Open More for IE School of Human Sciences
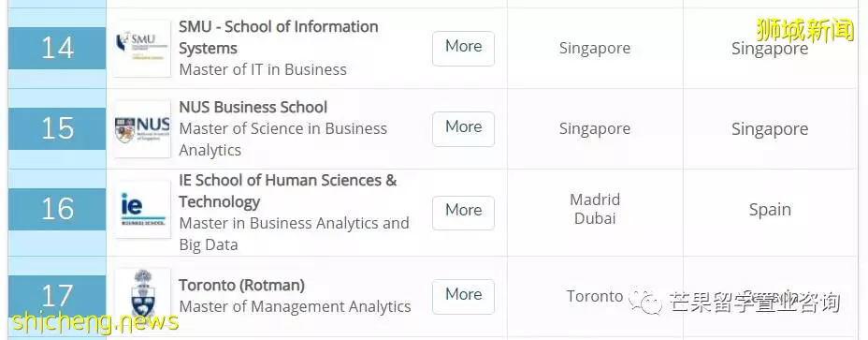Screen dimensions: 868x340 point(463,213)
